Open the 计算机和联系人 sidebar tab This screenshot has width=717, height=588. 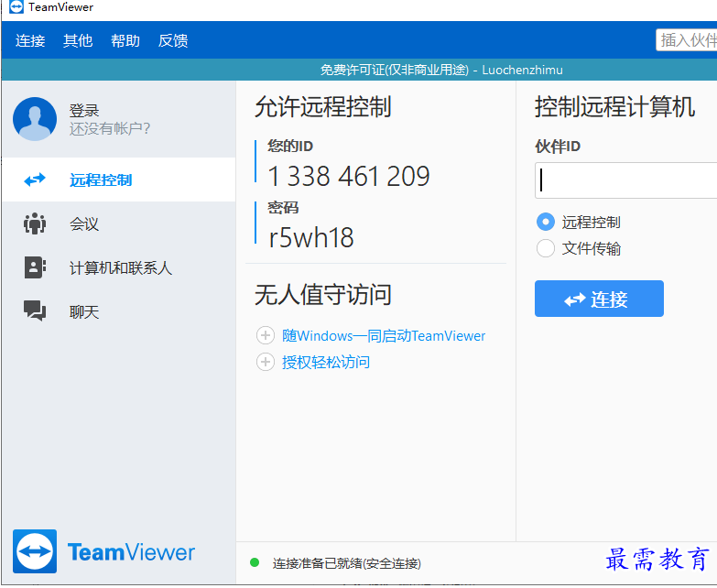[x=119, y=267]
